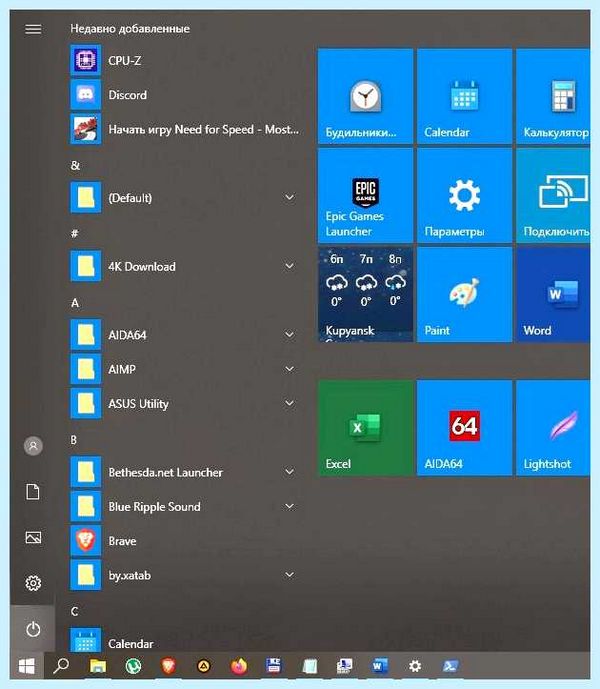Image resolution: width=600 pixels, height=689 pixels.
Task: Launch the Word tile
Action: click(553, 294)
